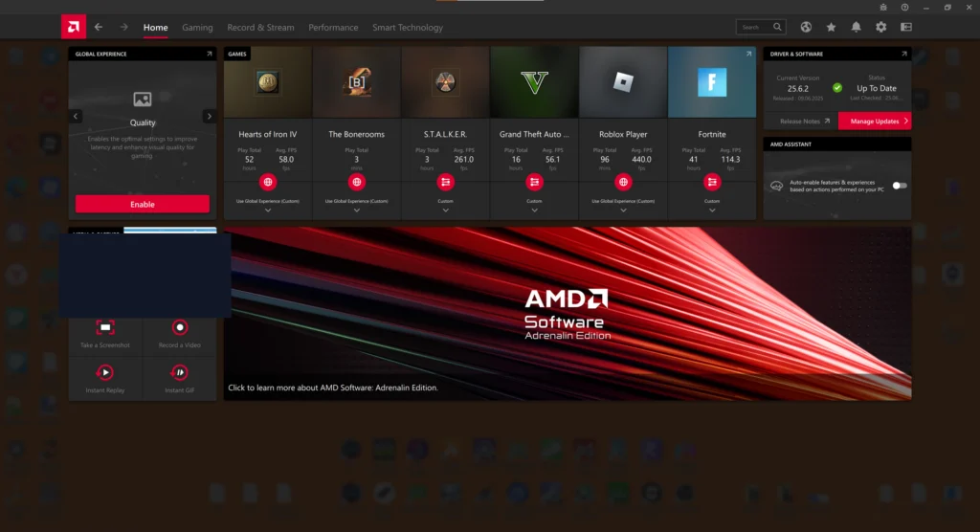Click Manage Updates button
The height and width of the screenshot is (532, 980).
[875, 122]
